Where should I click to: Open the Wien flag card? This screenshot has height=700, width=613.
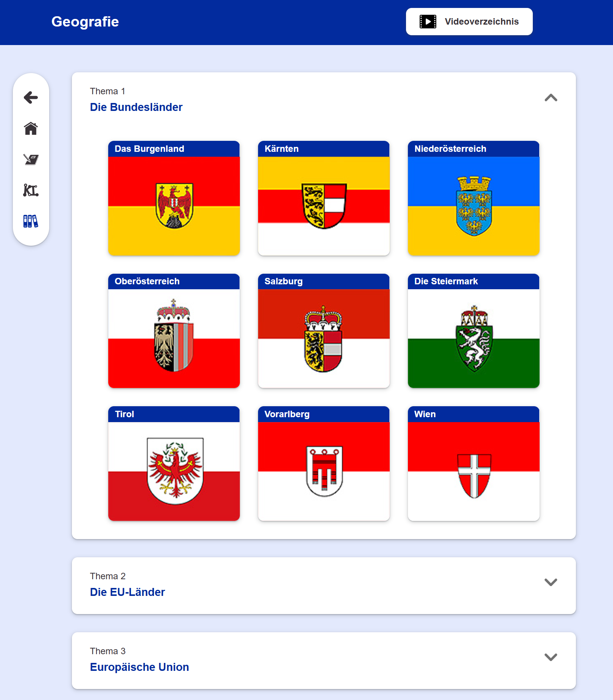click(473, 464)
